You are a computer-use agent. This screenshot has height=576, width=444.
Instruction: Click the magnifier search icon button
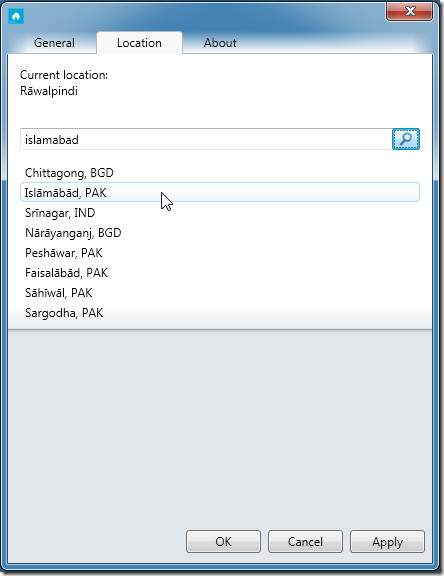[x=406, y=139]
